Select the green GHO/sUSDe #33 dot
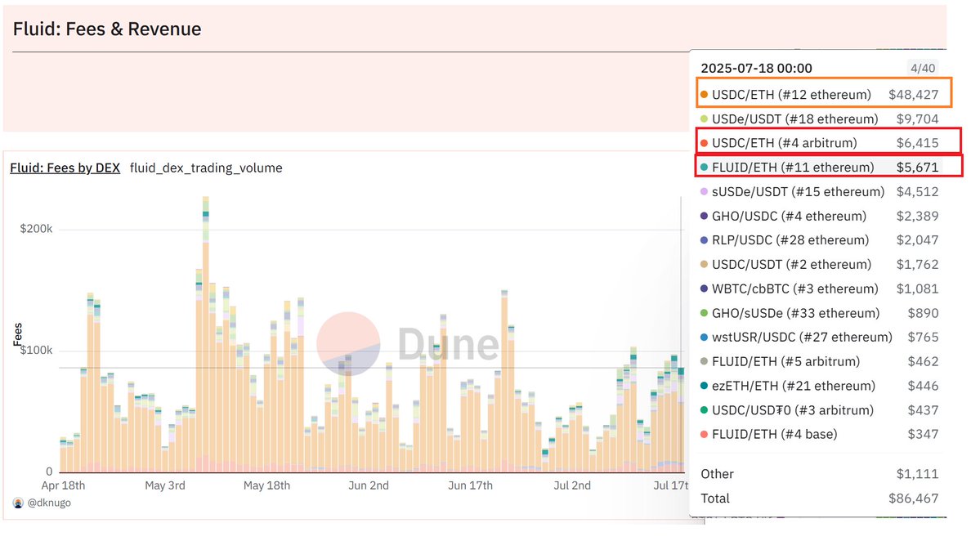Image resolution: width=980 pixels, height=550 pixels. [x=704, y=313]
